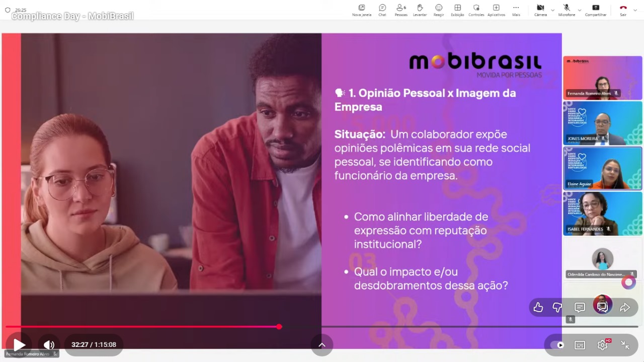
Task: Click the share arrow on video overlay
Action: pyautogui.click(x=625, y=307)
